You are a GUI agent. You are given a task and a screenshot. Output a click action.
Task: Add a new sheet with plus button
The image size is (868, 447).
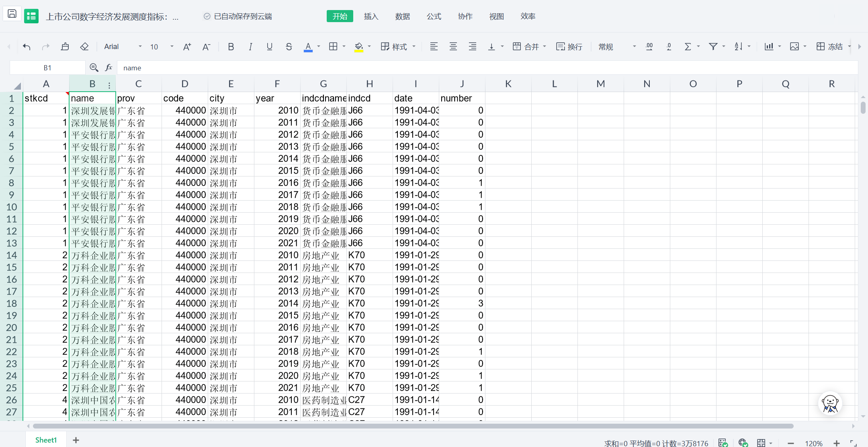coord(76,440)
